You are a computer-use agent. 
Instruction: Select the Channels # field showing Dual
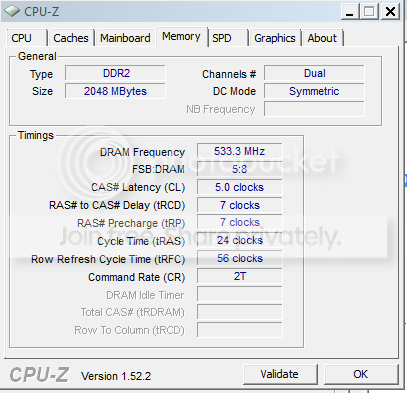tap(314, 73)
